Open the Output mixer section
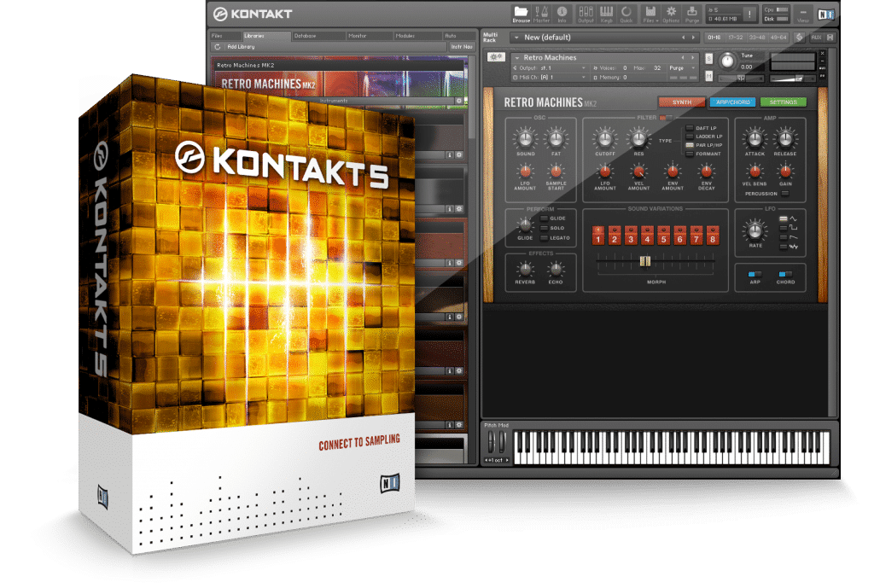The width and height of the screenshot is (874, 588). coord(586,14)
